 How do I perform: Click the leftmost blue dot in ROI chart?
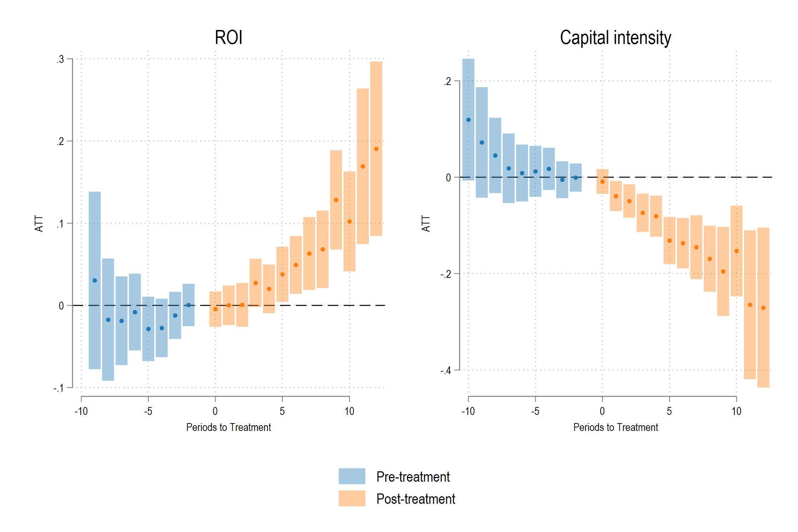(x=95, y=280)
